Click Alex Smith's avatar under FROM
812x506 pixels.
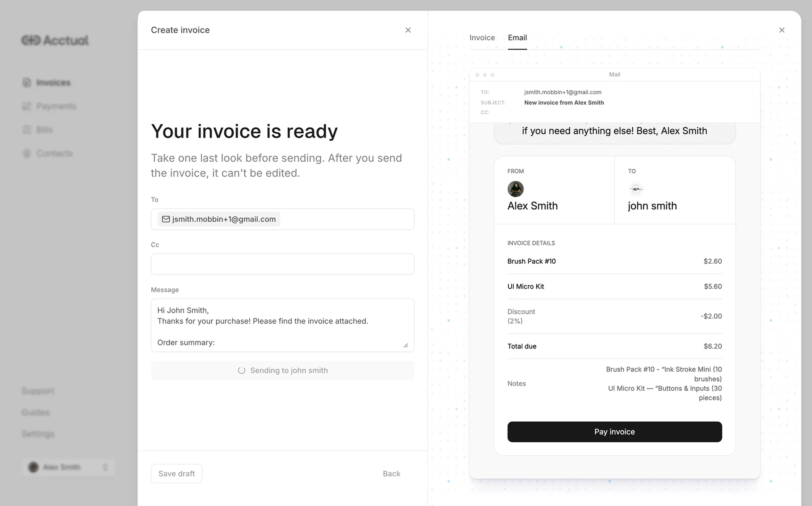(515, 189)
